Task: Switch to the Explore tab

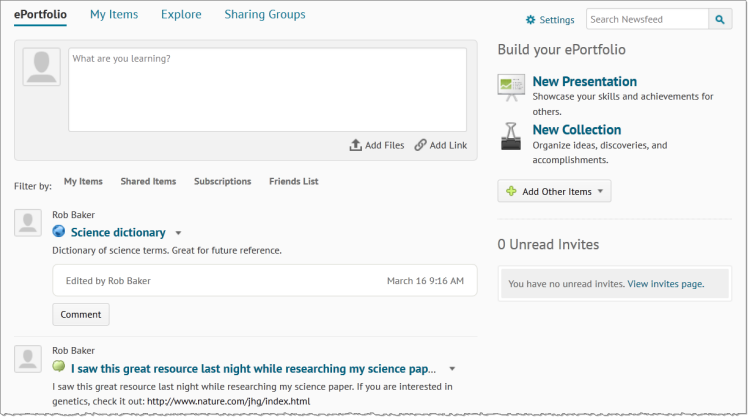Action: pos(181,14)
